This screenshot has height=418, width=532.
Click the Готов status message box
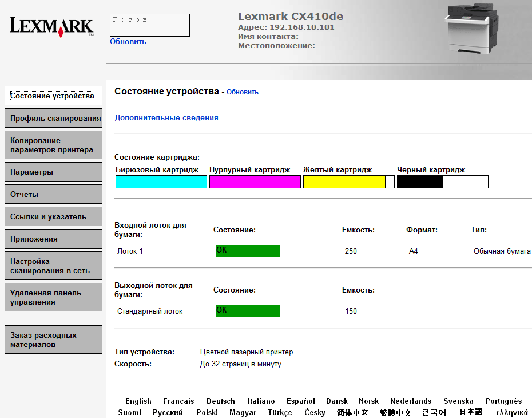tap(150, 25)
